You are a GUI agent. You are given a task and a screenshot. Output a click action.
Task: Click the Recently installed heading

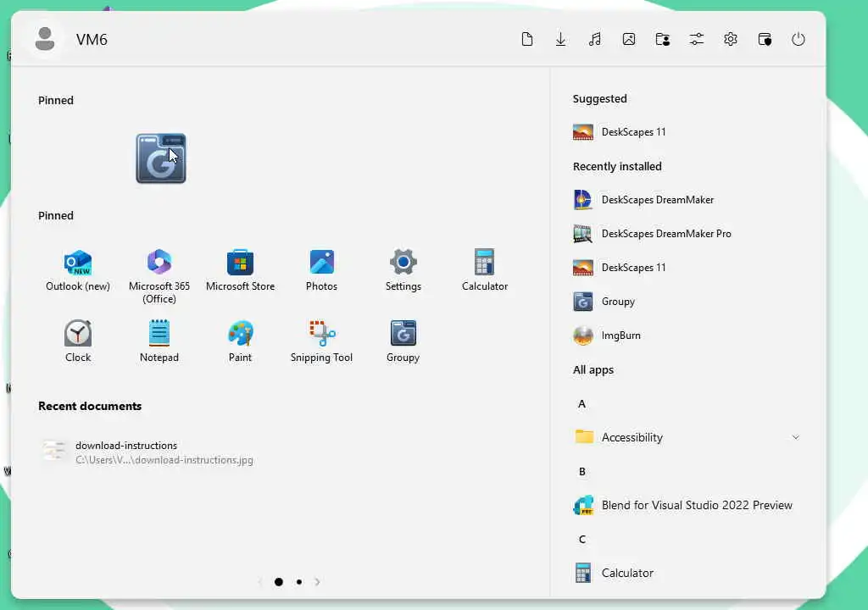(617, 166)
